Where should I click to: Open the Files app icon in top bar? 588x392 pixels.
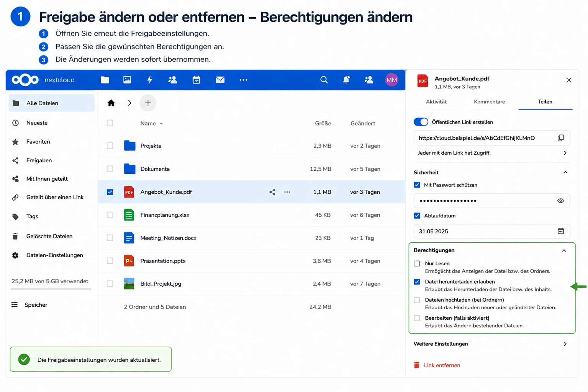105,80
